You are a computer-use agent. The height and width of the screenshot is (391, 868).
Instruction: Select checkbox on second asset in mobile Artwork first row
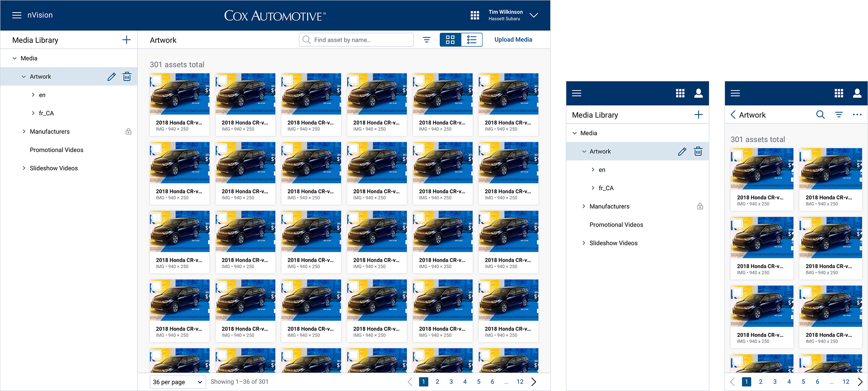pyautogui.click(x=806, y=155)
